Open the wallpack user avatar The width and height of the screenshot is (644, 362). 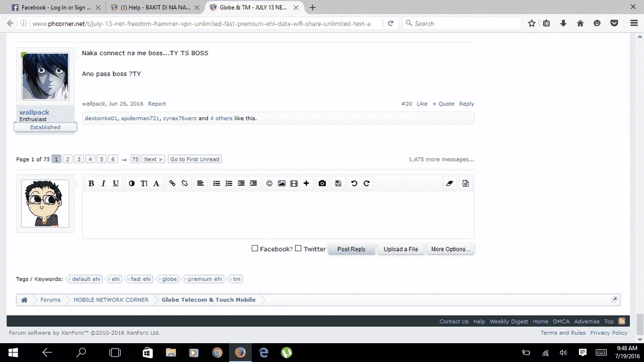click(x=45, y=76)
